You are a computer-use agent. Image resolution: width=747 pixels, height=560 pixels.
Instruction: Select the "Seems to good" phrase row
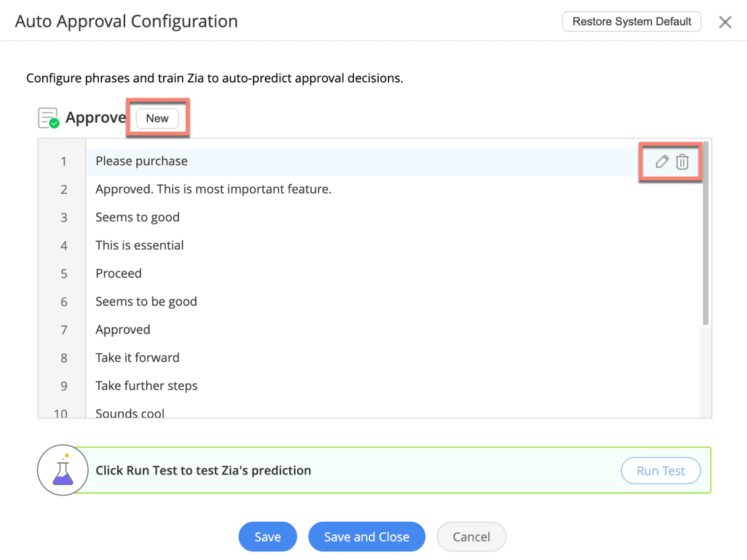(x=138, y=217)
